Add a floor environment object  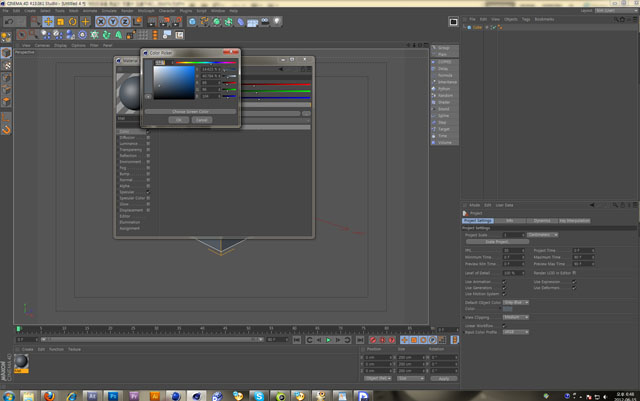coord(253,22)
